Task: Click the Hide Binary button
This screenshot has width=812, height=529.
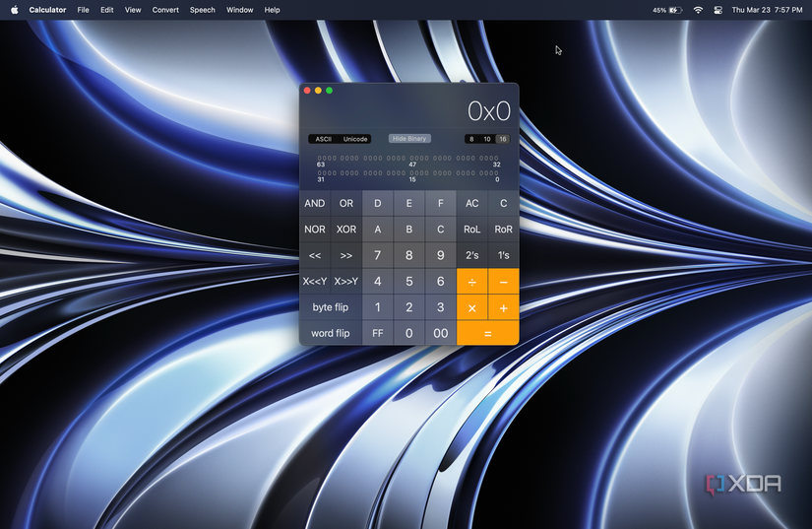Action: pos(409,138)
